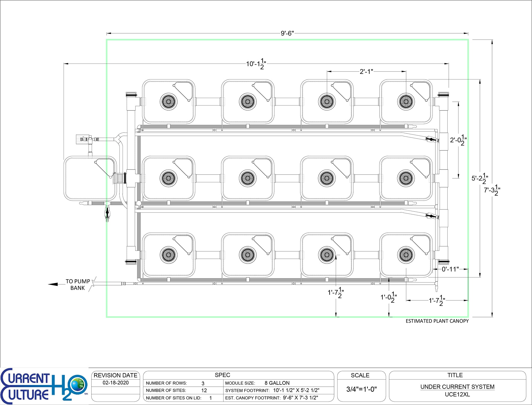Click the 0'-11" dimension label
The image size is (532, 405).
[x=450, y=269]
